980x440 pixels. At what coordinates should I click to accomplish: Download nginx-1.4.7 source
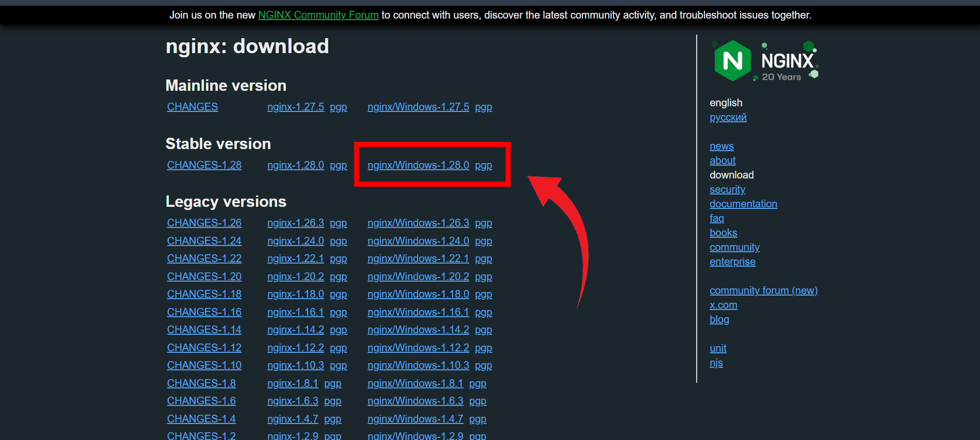[293, 419]
